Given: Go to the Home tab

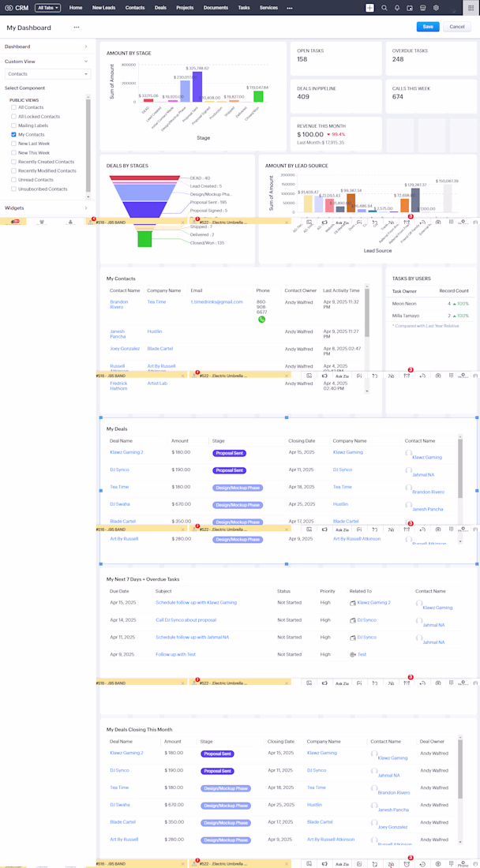Looking at the screenshot, I should point(76,8).
